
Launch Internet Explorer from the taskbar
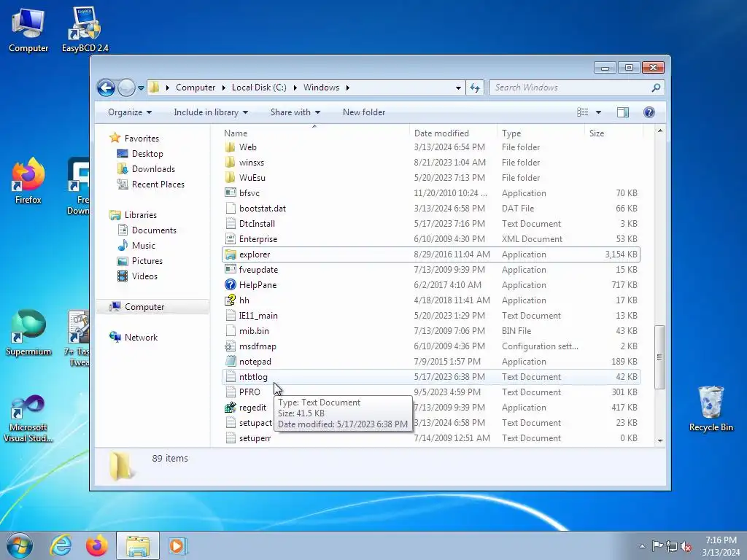coord(61,545)
